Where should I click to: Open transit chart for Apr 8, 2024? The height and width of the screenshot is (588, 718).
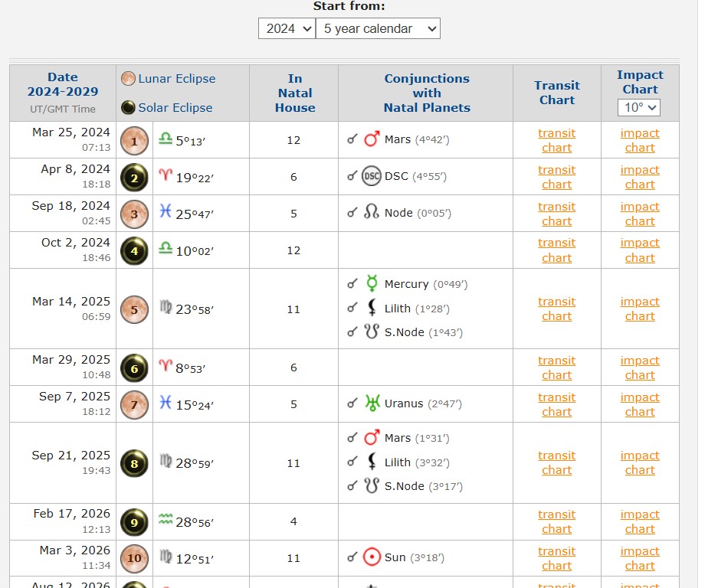pyautogui.click(x=557, y=177)
